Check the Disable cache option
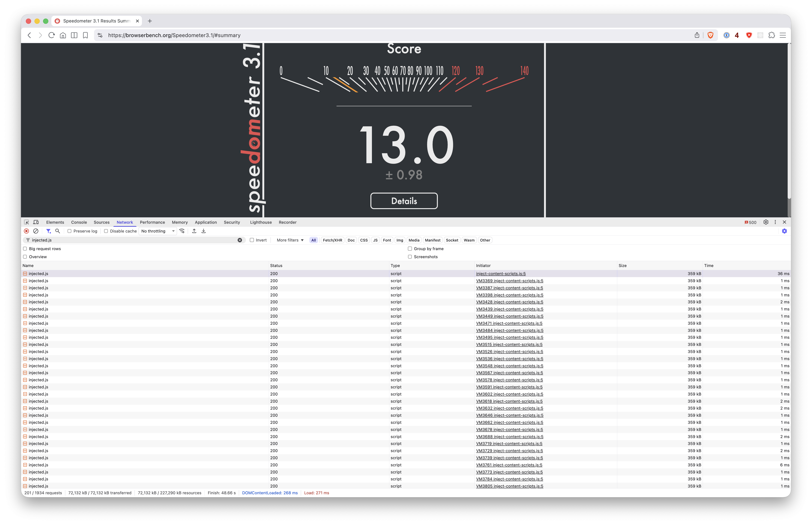The image size is (812, 525). click(106, 231)
